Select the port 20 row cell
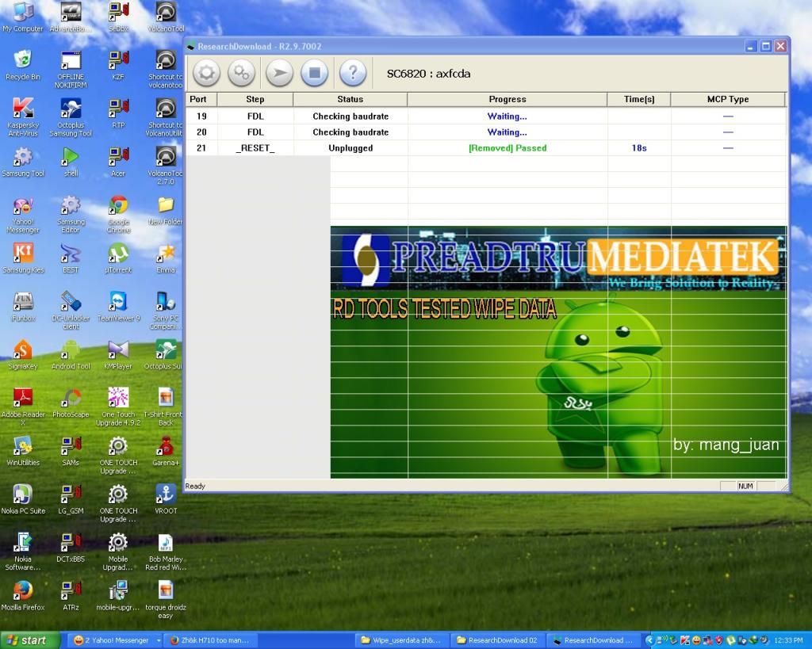Viewport: 812px width, 649px height. (x=201, y=132)
